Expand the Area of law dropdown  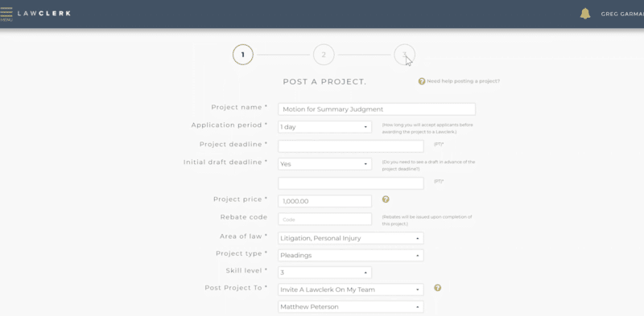[x=351, y=238]
